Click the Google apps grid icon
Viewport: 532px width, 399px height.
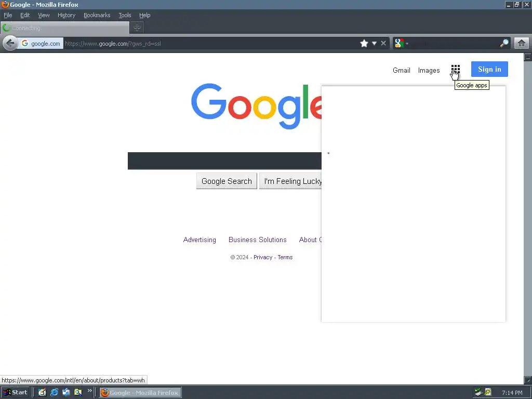coord(455,69)
